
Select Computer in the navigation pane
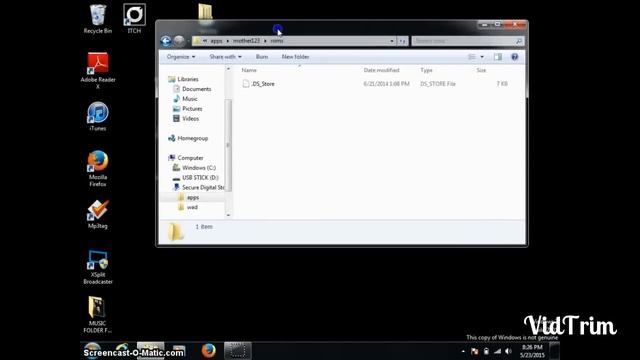[x=190, y=158]
